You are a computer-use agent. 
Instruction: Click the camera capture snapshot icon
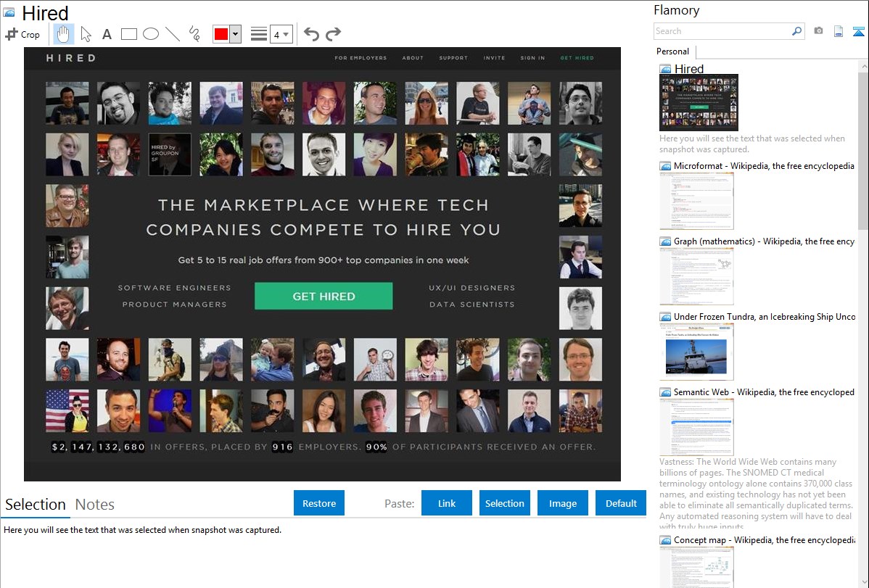pyautogui.click(x=818, y=31)
